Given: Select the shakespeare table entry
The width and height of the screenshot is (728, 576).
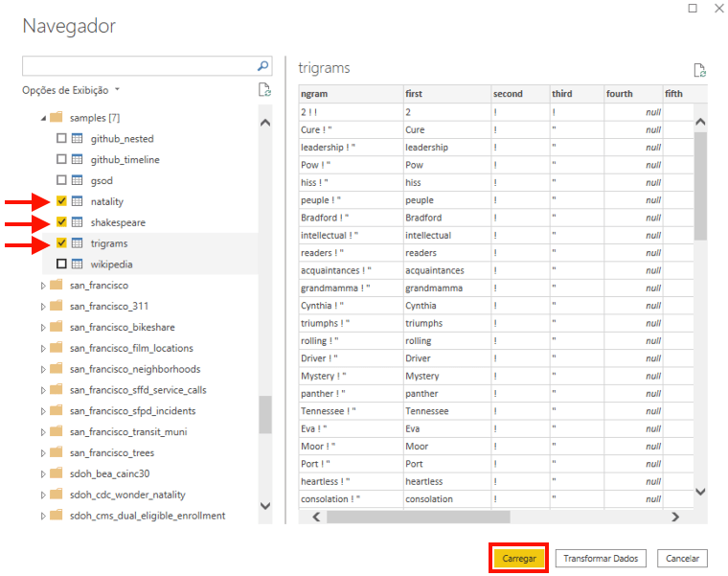Looking at the screenshot, I should (118, 222).
